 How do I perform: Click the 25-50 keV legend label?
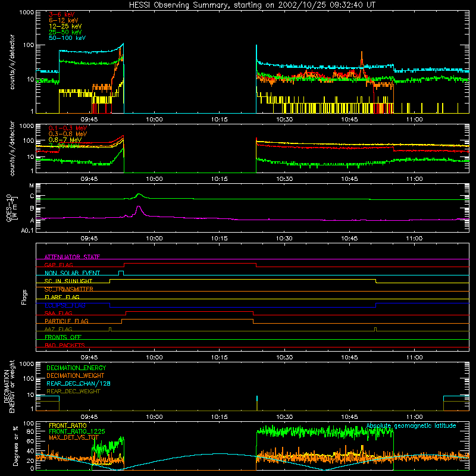click(x=65, y=32)
